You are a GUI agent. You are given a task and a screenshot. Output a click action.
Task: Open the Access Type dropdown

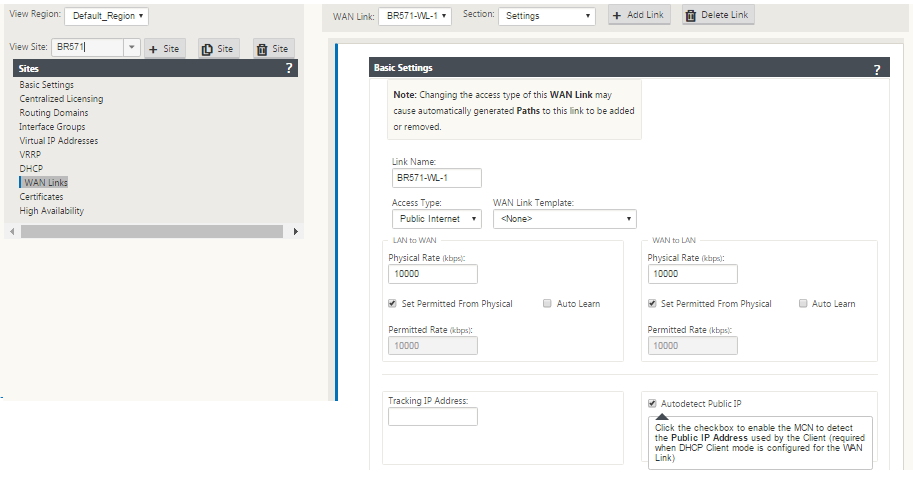pos(437,219)
